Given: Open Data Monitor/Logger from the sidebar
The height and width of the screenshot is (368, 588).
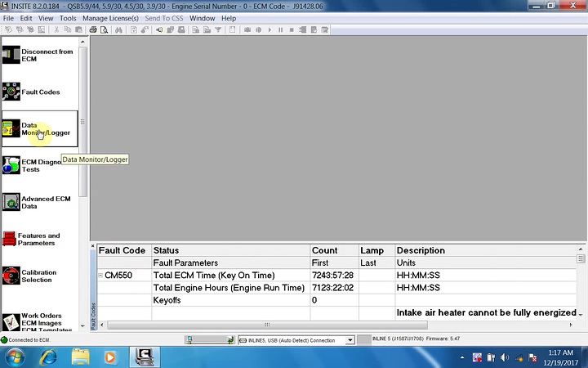Looking at the screenshot, I should [40, 129].
